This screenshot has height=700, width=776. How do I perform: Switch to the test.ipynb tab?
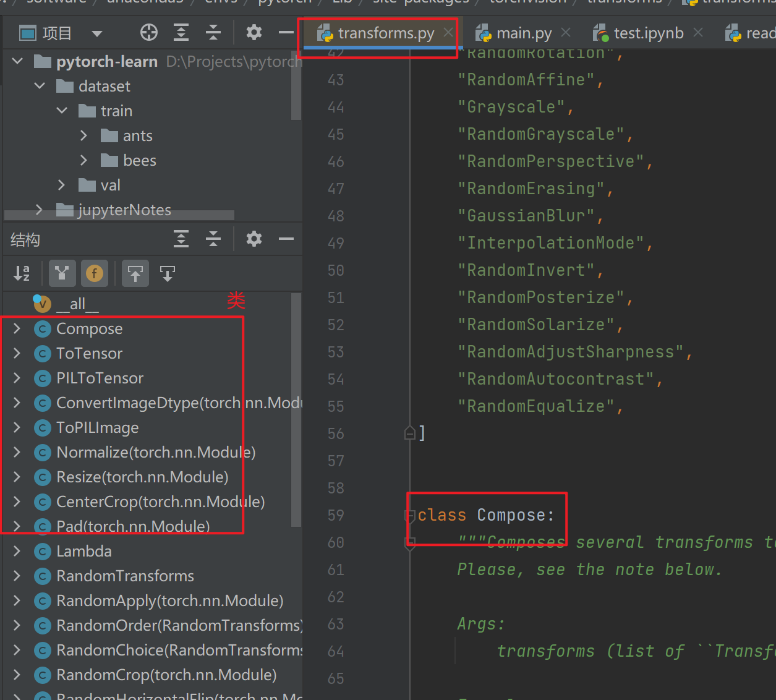click(x=648, y=33)
